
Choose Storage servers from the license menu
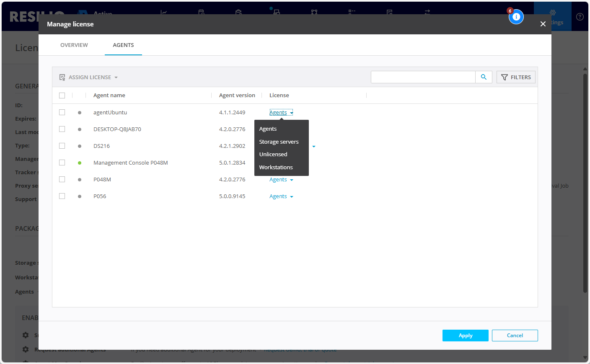[279, 142]
